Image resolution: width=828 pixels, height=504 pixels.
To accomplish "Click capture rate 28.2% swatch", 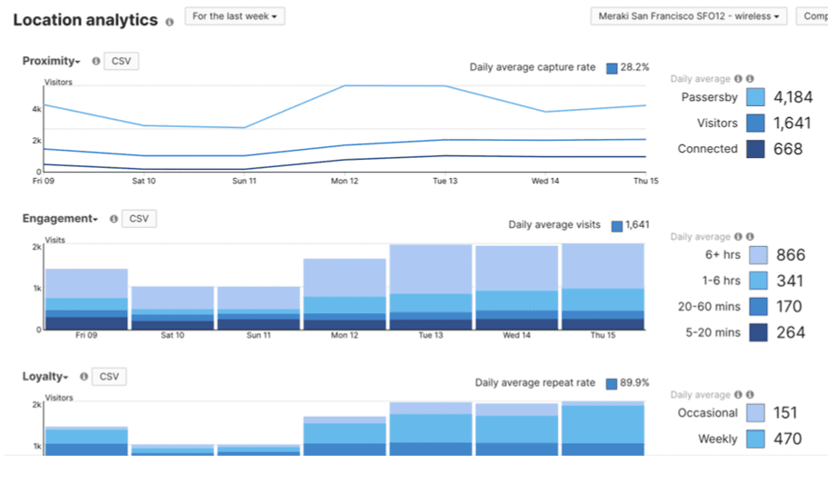I will tap(612, 68).
